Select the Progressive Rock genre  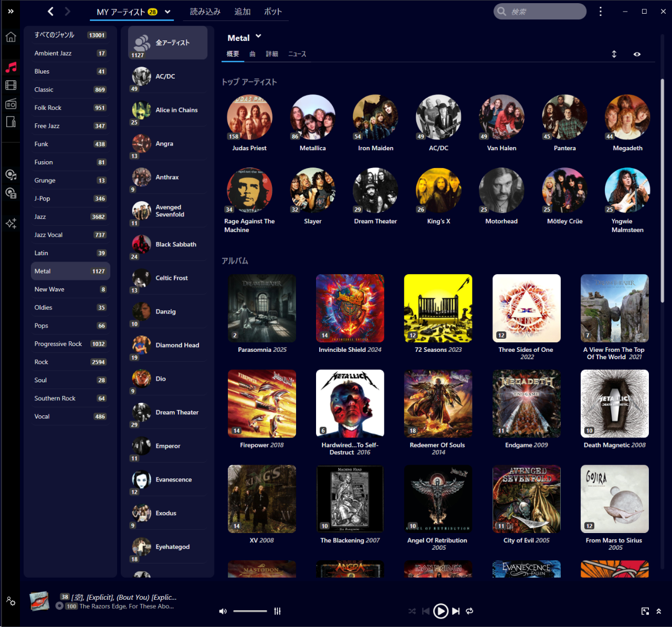coord(70,344)
